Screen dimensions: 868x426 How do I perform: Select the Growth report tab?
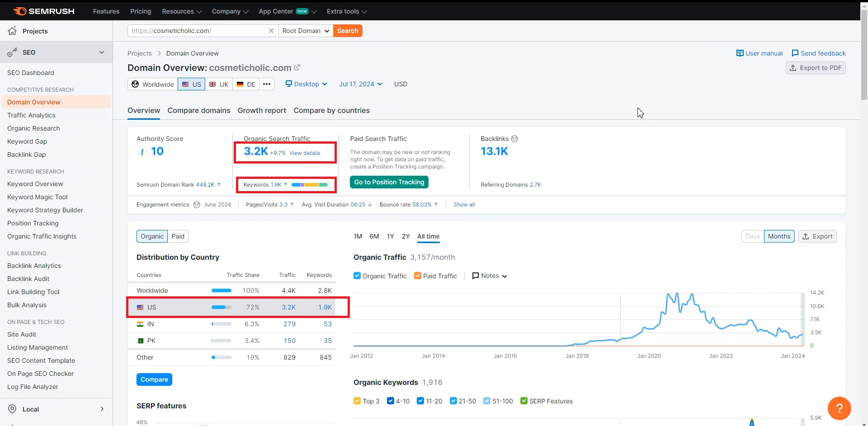[x=262, y=111]
